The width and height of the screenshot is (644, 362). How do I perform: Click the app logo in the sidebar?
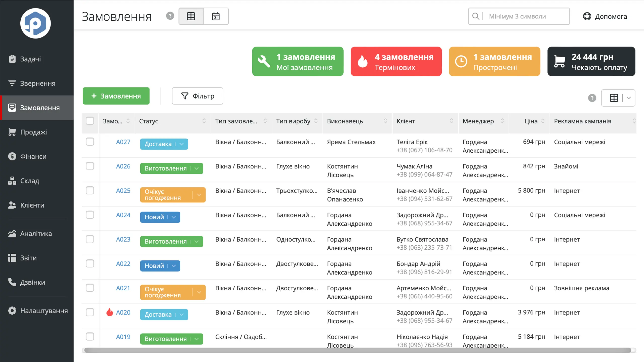(x=35, y=23)
